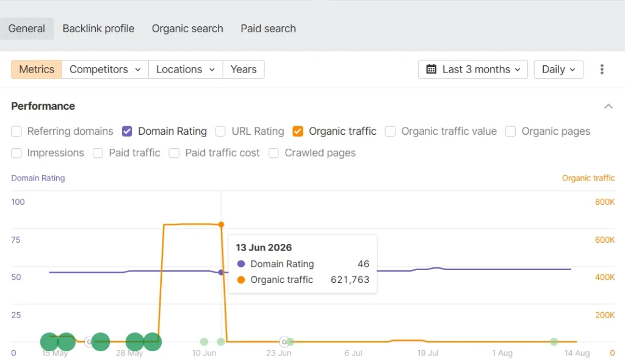The image size is (625, 364).
Task: Enable the Referring domains checkbox
Action: point(16,132)
